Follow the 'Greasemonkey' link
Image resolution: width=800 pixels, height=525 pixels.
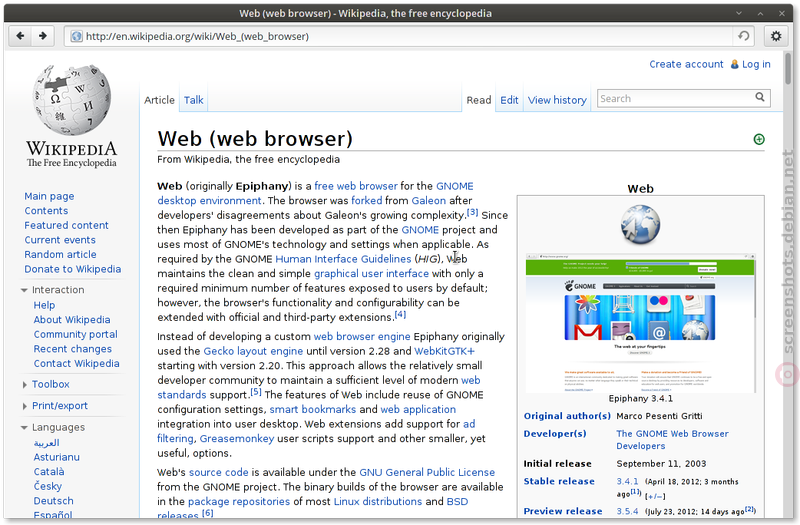(237, 439)
